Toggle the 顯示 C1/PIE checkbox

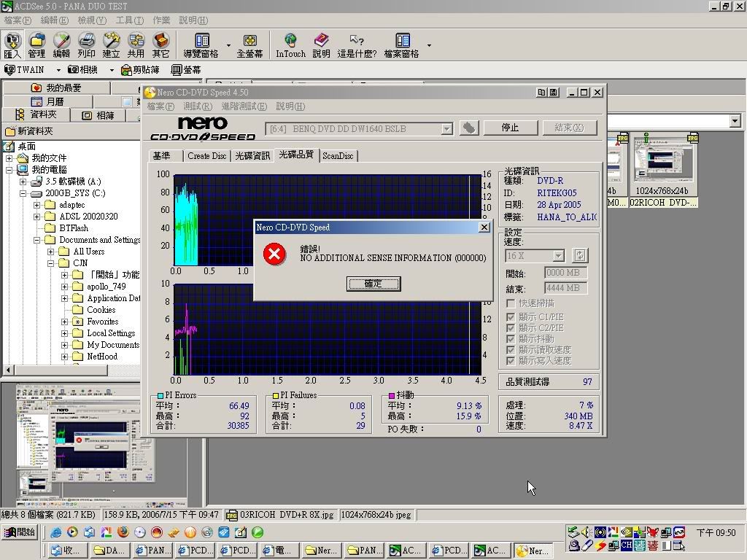click(511, 317)
